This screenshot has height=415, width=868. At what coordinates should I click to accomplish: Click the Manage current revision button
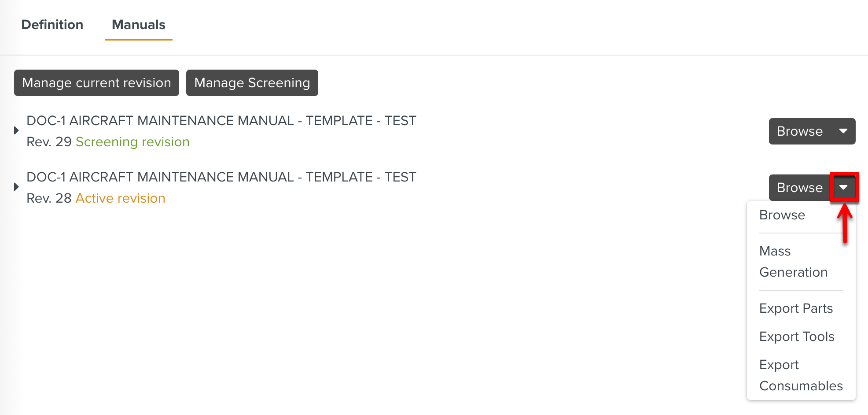click(x=96, y=83)
